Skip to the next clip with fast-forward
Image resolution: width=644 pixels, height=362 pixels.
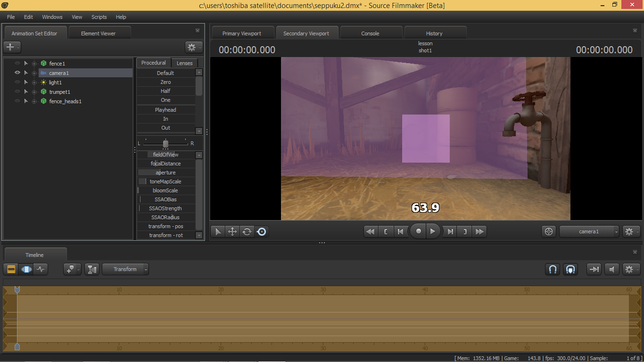[x=479, y=231]
